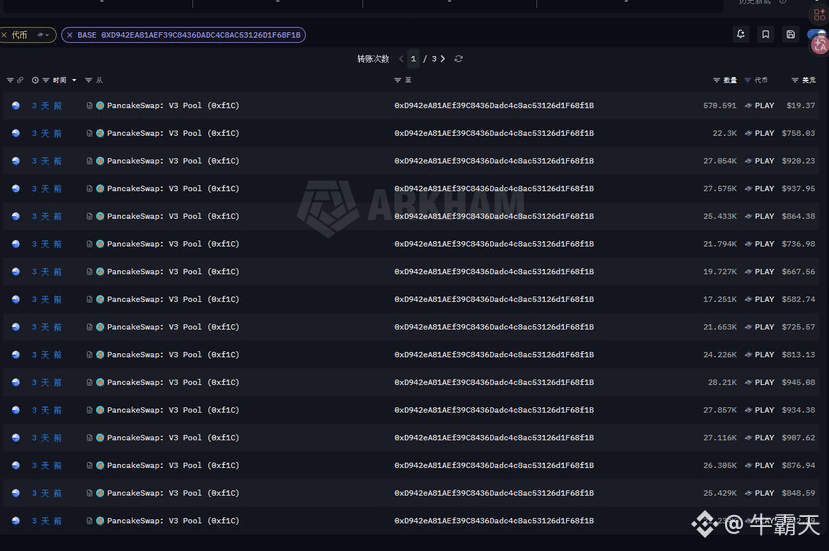Click PancakeSwap logo on $758.03 row
Screen dimensions: 829x551
pos(100,133)
